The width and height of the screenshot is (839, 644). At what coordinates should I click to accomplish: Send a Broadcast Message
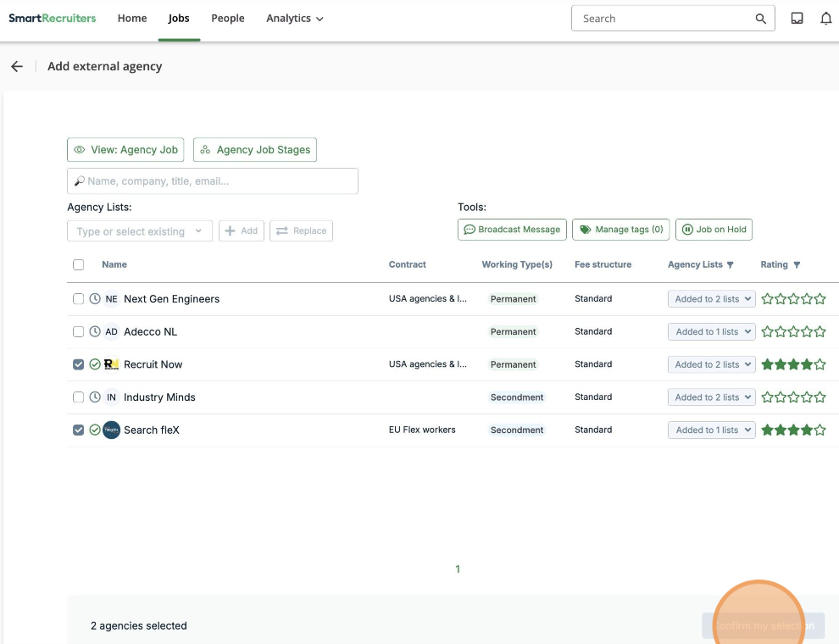512,230
